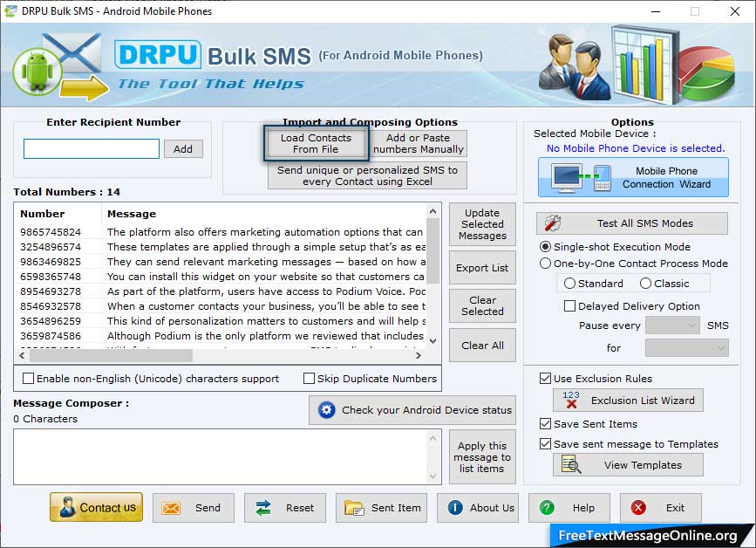Screen dimensions: 756x548
Task: Open the 'for' duration dropdown
Action: 686,348
